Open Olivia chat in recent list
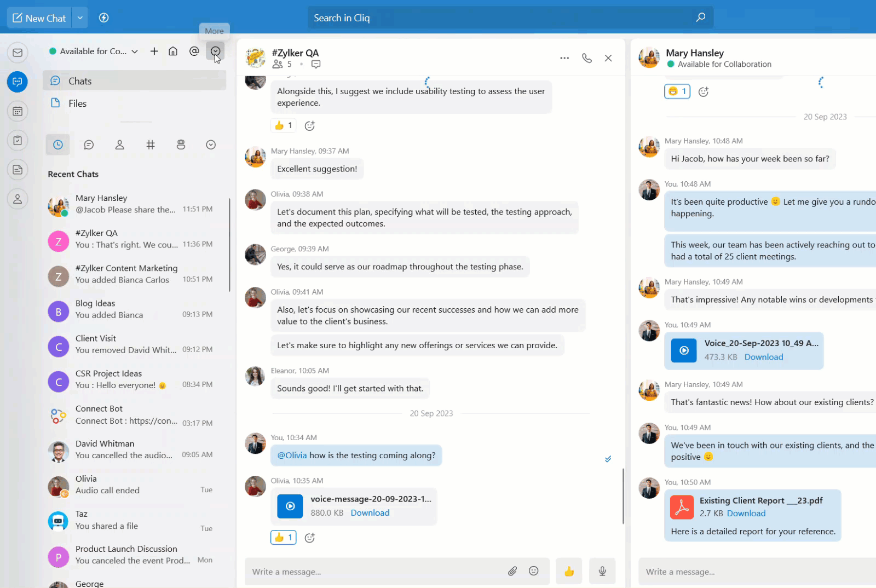The width and height of the screenshot is (876, 588). pyautogui.click(x=135, y=485)
